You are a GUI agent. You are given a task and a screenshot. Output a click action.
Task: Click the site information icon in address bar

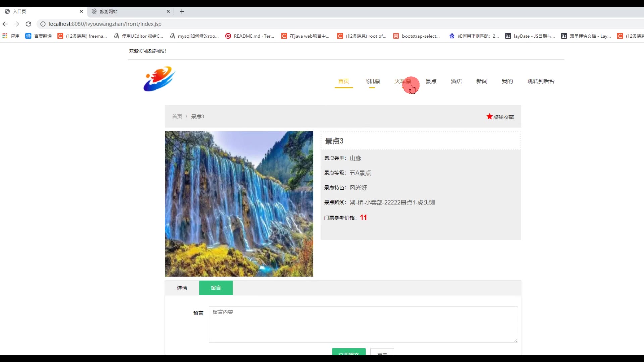coord(43,24)
